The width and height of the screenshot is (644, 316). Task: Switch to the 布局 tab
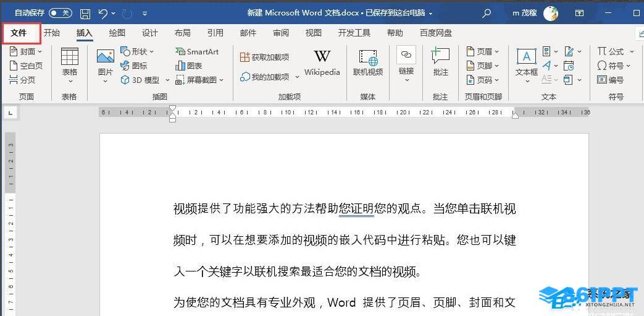pos(182,33)
